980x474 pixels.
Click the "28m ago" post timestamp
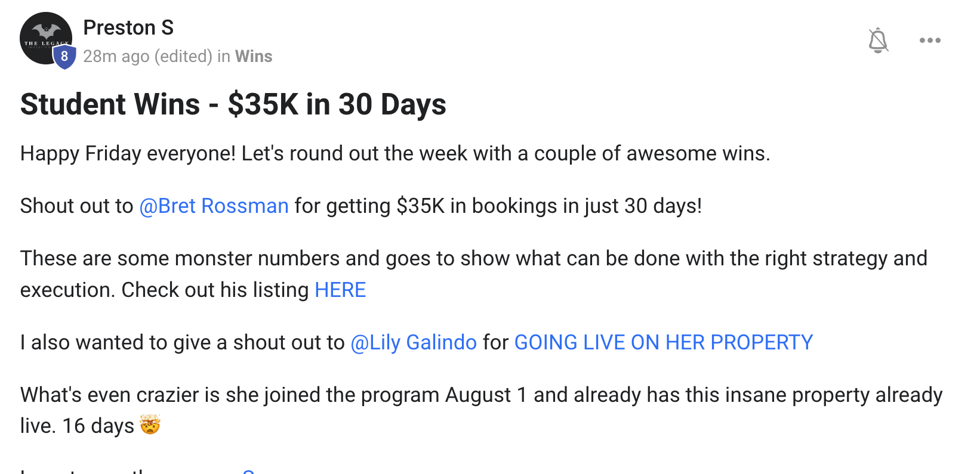pyautogui.click(x=116, y=56)
